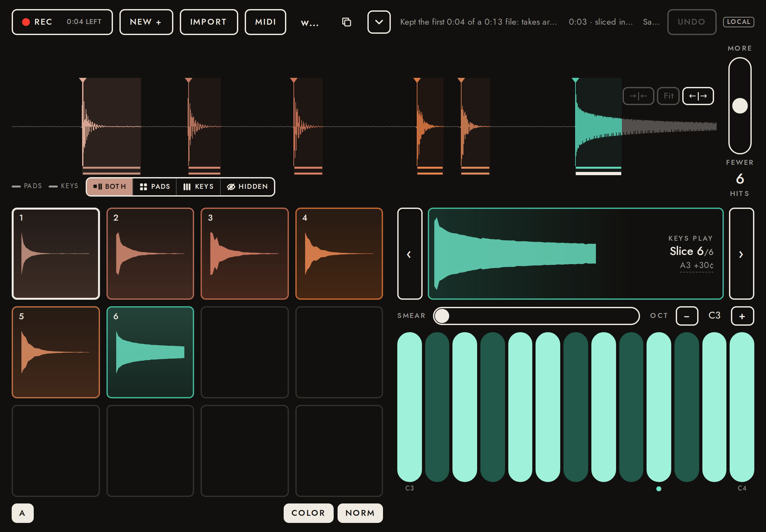This screenshot has width=766, height=532.
Task: Click the SMEAR slider handle
Action: tap(442, 316)
